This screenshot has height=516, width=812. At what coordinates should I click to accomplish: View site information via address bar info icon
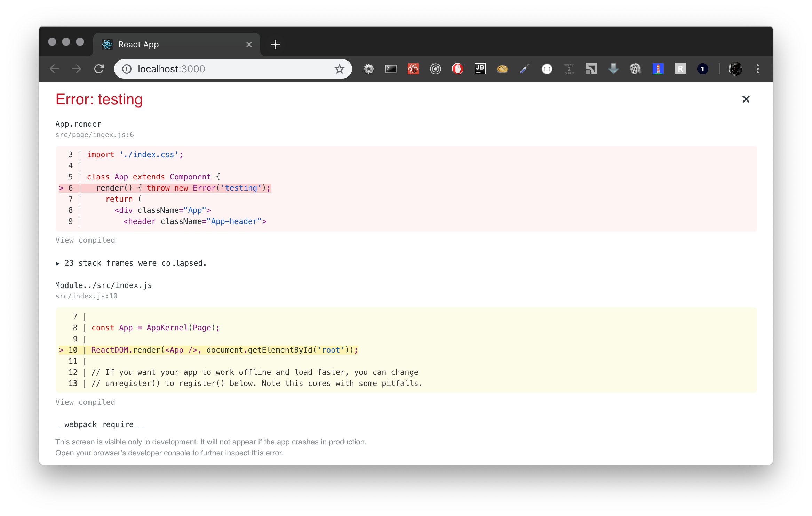[127, 69]
